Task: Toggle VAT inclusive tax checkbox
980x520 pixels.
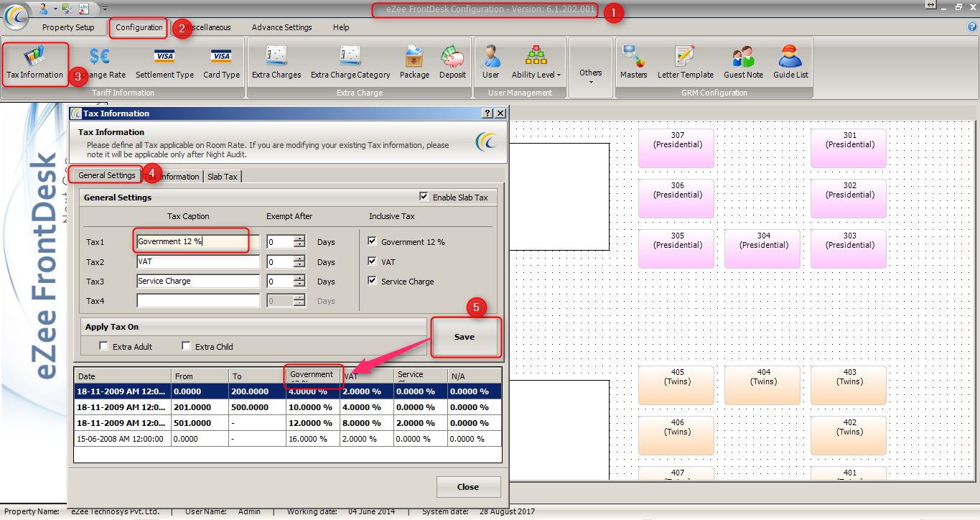Action: [372, 261]
